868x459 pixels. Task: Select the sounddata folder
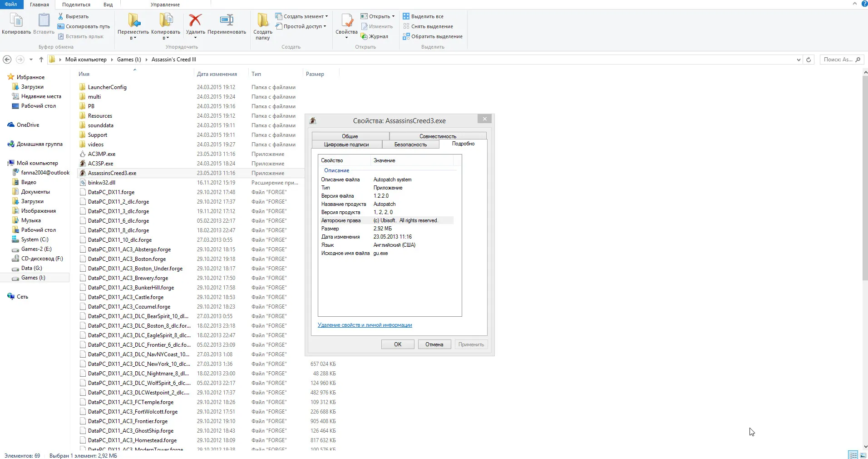point(100,125)
